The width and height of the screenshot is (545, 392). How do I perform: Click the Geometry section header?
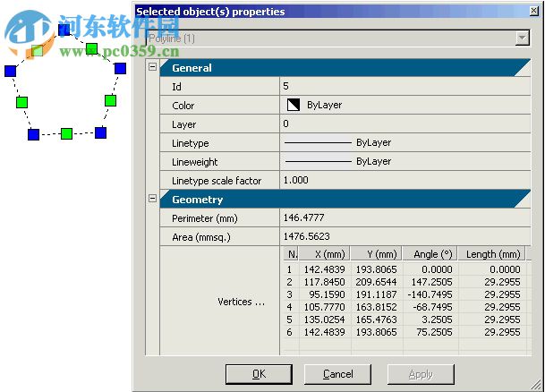click(x=345, y=200)
